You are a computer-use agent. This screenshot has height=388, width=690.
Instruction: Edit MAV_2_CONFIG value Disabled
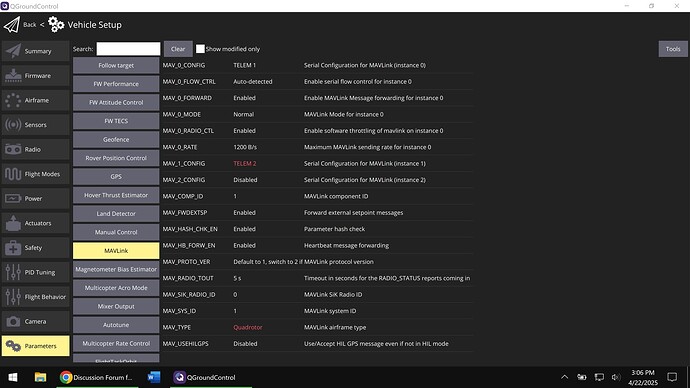pos(246,180)
